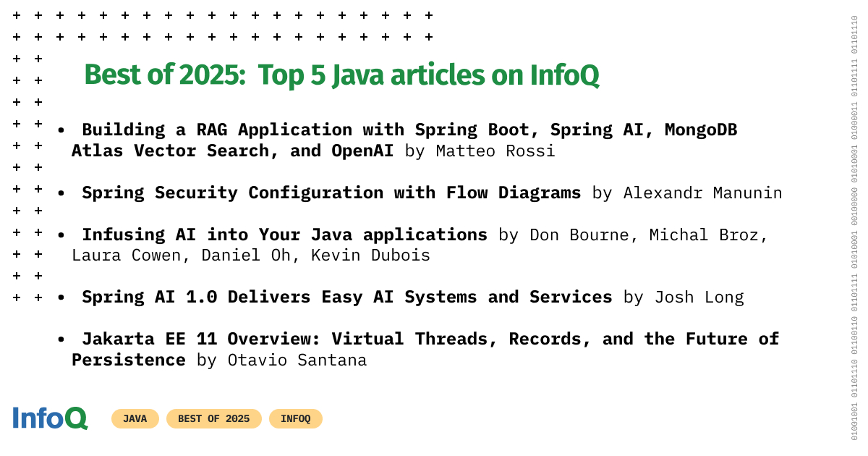Open the Infusing AI into Java applications article
Screen dimensions: 868x456
(x=284, y=235)
